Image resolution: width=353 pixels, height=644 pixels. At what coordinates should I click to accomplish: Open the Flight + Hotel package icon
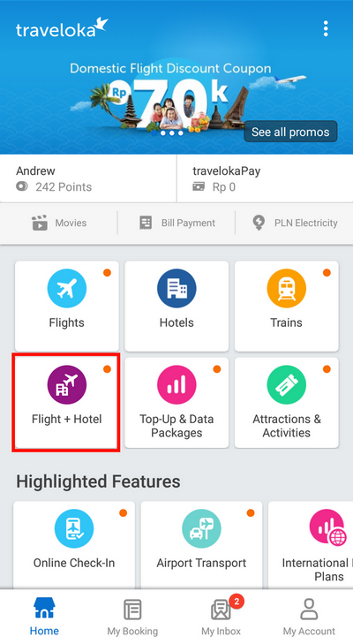[x=67, y=385]
